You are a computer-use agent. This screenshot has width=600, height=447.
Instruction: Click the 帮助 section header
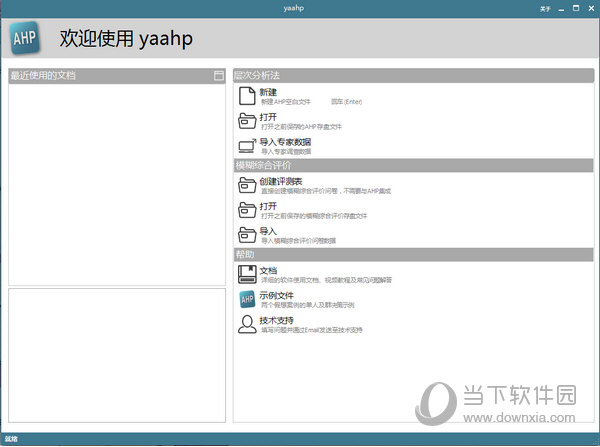point(413,254)
